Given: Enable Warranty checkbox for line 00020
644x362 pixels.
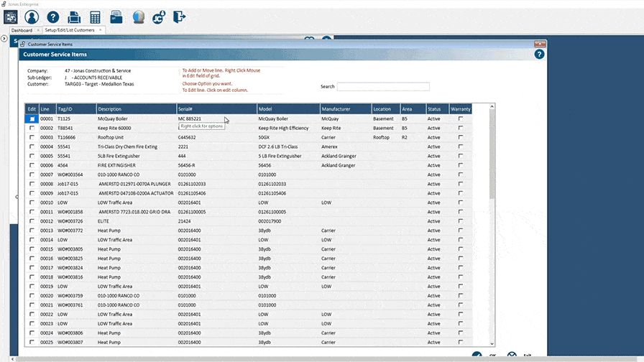Looking at the screenshot, I should tap(461, 295).
